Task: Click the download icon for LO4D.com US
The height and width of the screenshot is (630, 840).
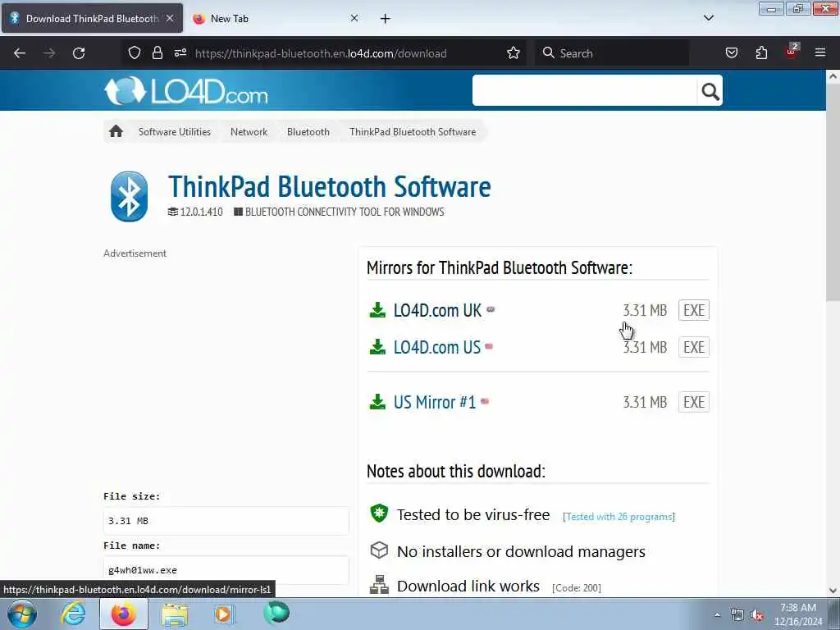Action: coord(377,347)
